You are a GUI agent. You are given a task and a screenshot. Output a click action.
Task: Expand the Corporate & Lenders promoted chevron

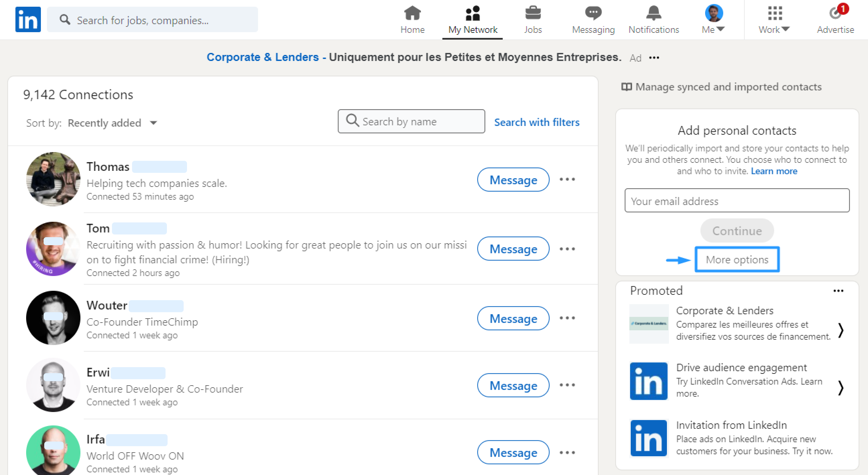(x=841, y=330)
